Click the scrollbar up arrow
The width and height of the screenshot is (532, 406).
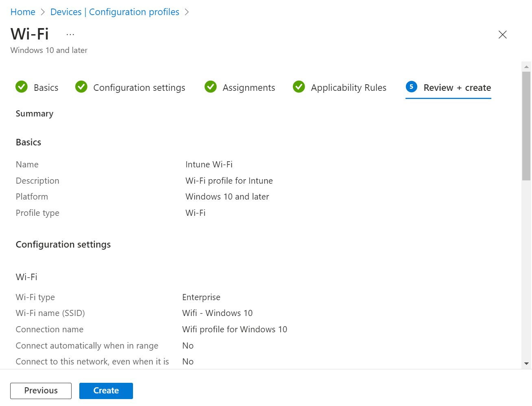(526, 67)
